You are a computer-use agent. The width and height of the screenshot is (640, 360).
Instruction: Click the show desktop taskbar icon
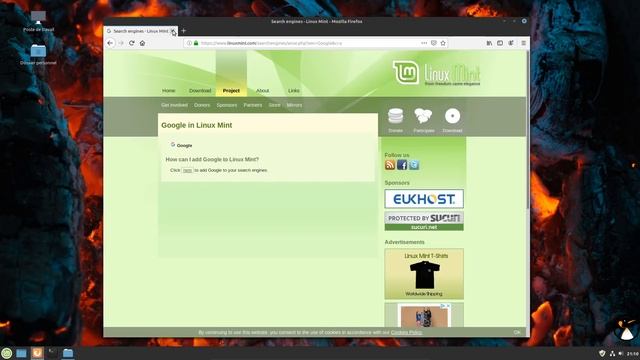[21, 353]
